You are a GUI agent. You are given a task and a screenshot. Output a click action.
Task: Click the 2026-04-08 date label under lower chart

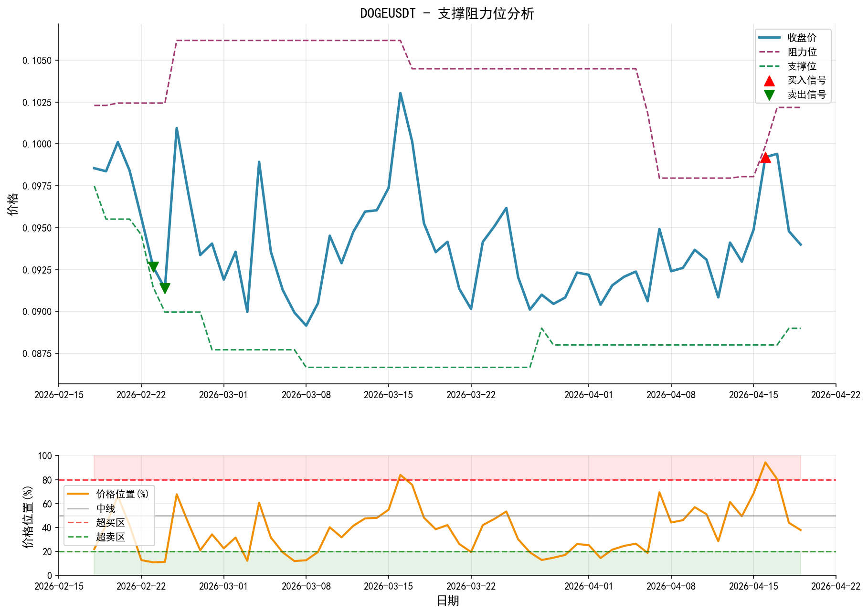[671, 586]
